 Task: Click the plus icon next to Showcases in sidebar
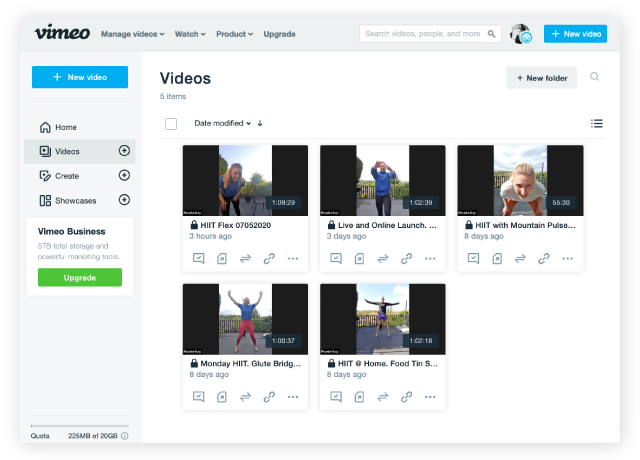(124, 200)
